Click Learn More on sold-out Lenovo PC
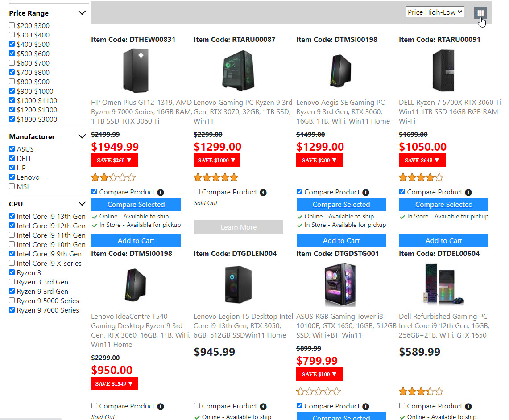Image resolution: width=509 pixels, height=420 pixels. coord(238,227)
